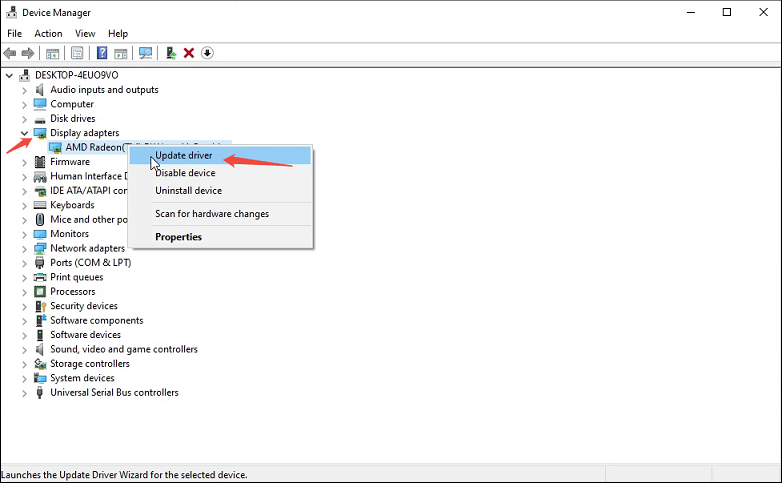The image size is (782, 483).
Task: Click the Mice and other pointing devices icon
Action: 40,220
